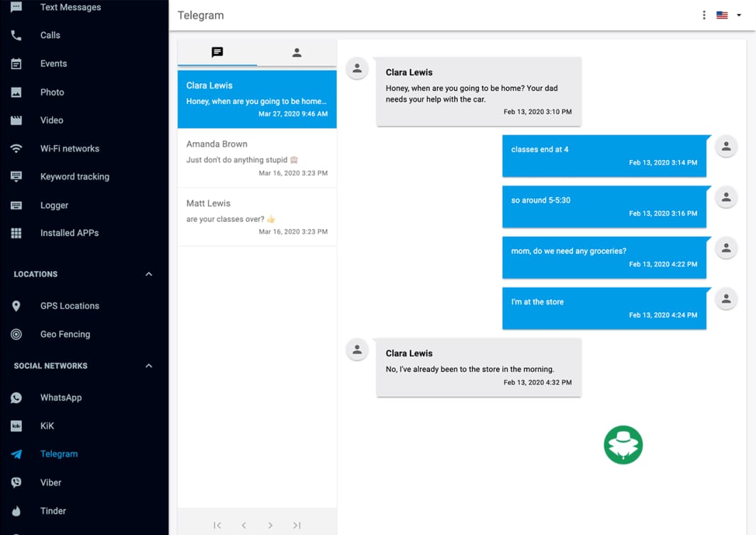This screenshot has height=535, width=756.
Task: Switch to the contacts tab
Action: (297, 52)
